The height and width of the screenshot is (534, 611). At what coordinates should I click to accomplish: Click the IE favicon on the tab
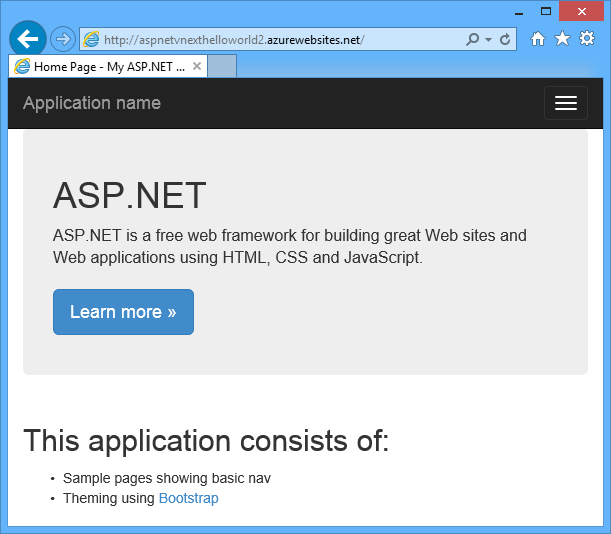[x=22, y=66]
